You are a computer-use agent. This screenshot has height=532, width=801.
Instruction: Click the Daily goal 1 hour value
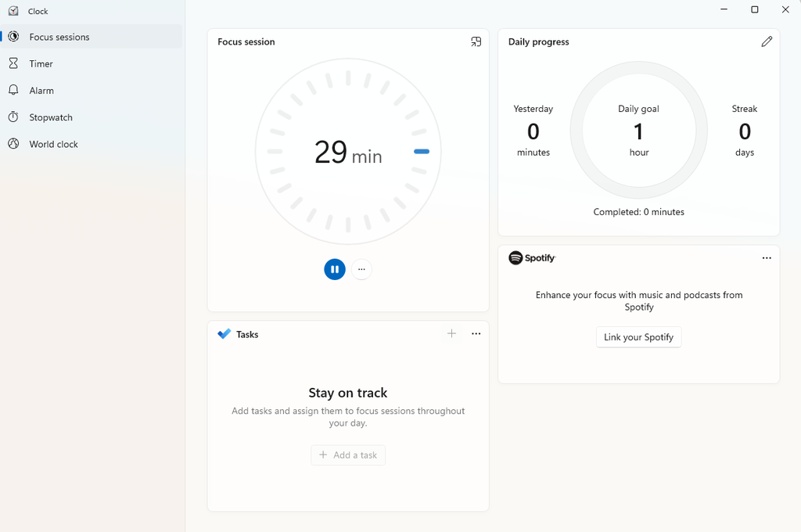[x=638, y=131]
